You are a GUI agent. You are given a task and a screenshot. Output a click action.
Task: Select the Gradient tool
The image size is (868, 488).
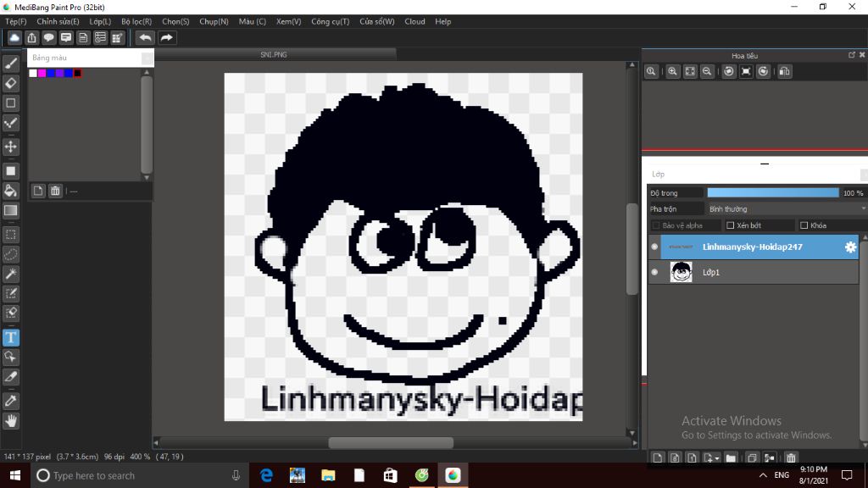click(x=10, y=211)
